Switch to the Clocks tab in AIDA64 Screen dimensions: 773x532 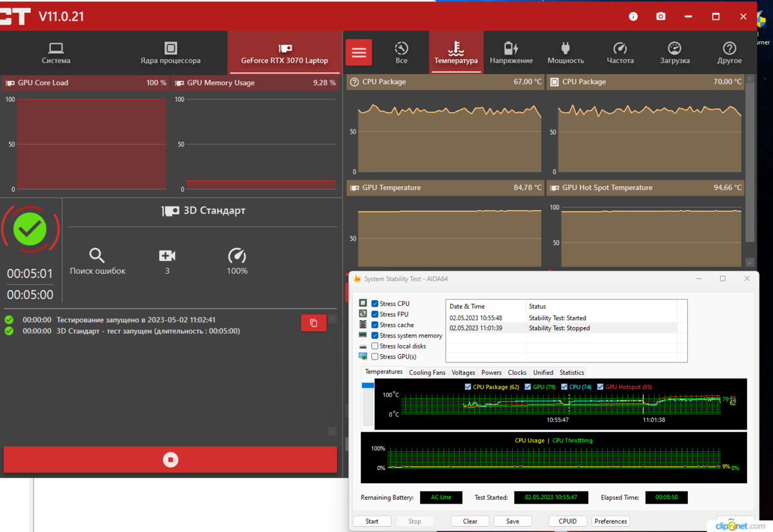pos(517,372)
